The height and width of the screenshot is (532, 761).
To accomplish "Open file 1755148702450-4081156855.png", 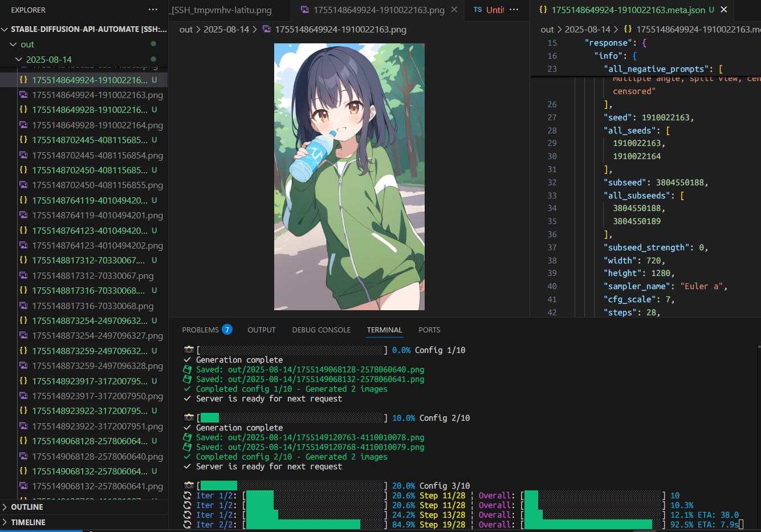I will (x=97, y=185).
